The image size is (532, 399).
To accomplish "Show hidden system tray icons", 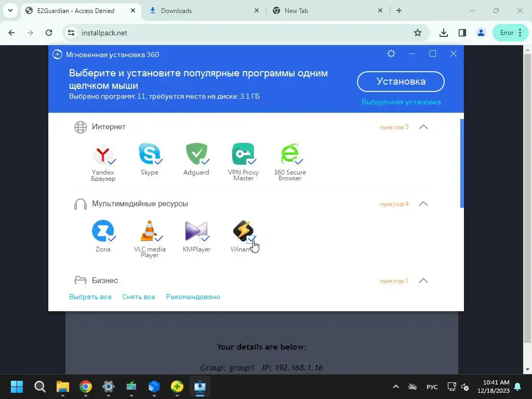I will click(x=395, y=387).
